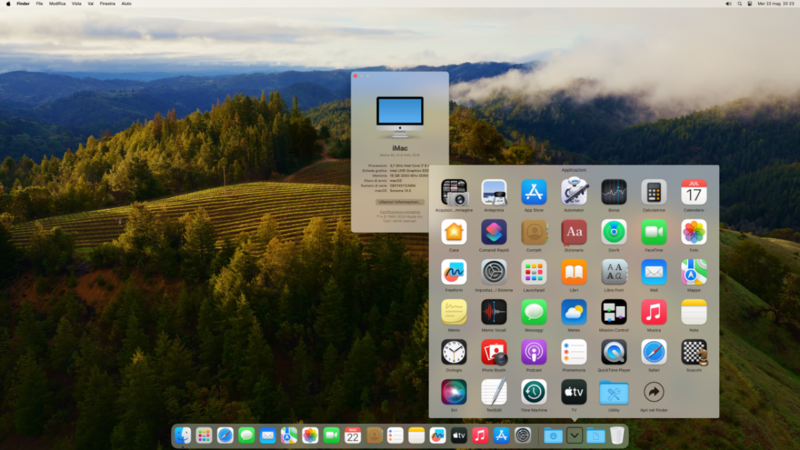Open TextEdit from the stack
Image resolution: width=800 pixels, height=450 pixels.
click(494, 392)
